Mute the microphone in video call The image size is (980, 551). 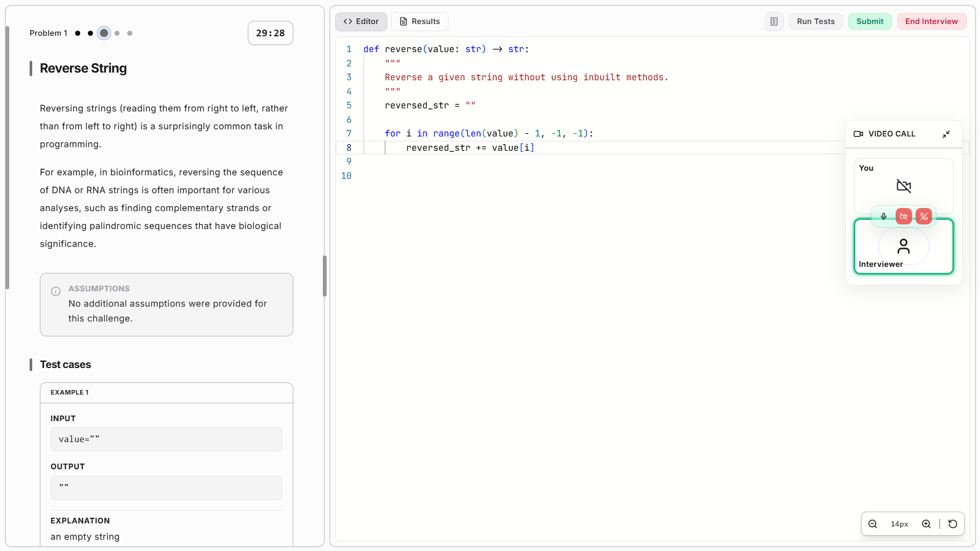(883, 216)
